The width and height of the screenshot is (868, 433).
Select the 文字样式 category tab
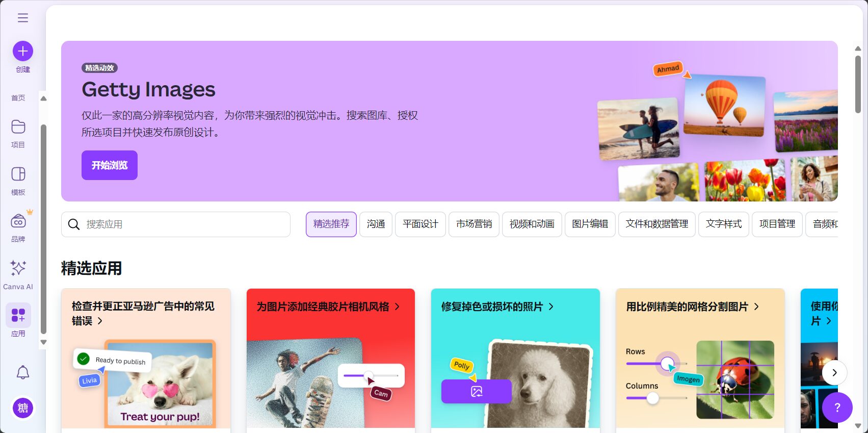tap(724, 224)
